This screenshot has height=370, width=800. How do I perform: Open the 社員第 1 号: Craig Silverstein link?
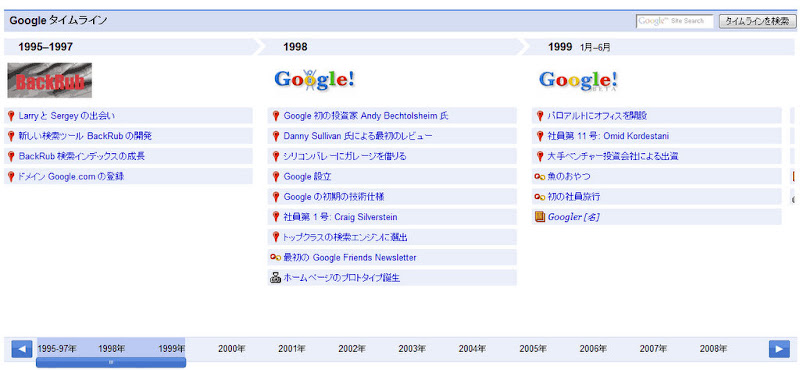[340, 217]
